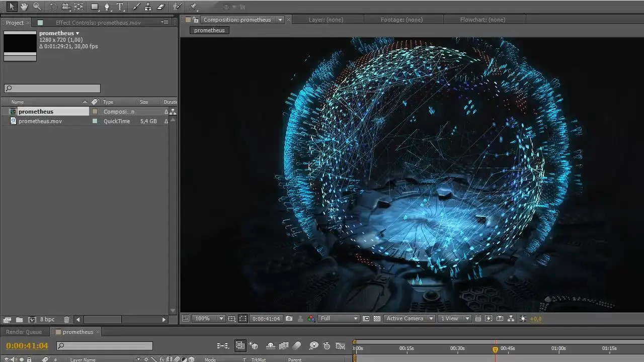The width and height of the screenshot is (644, 362).
Task: Switch to the Render Queue tab
Action: click(x=24, y=332)
